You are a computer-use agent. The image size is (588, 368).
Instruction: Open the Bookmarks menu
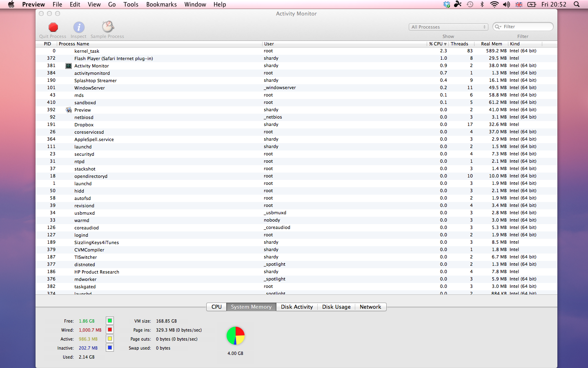(162, 4)
